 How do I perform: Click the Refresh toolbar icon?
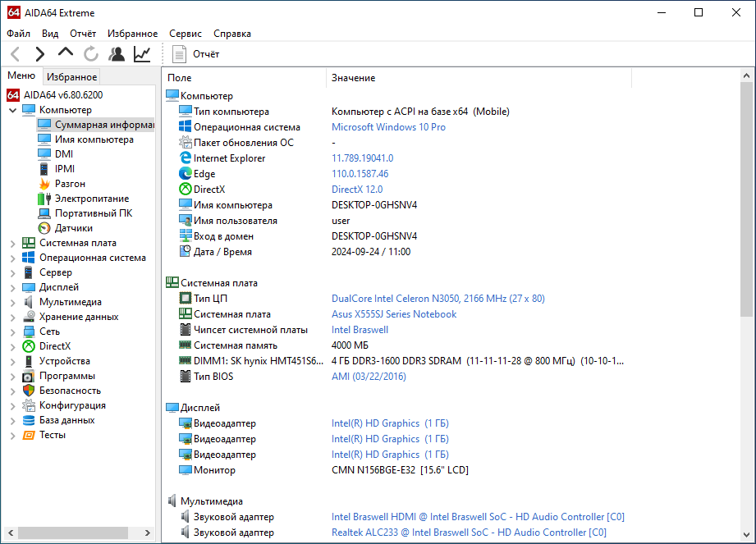(x=91, y=54)
